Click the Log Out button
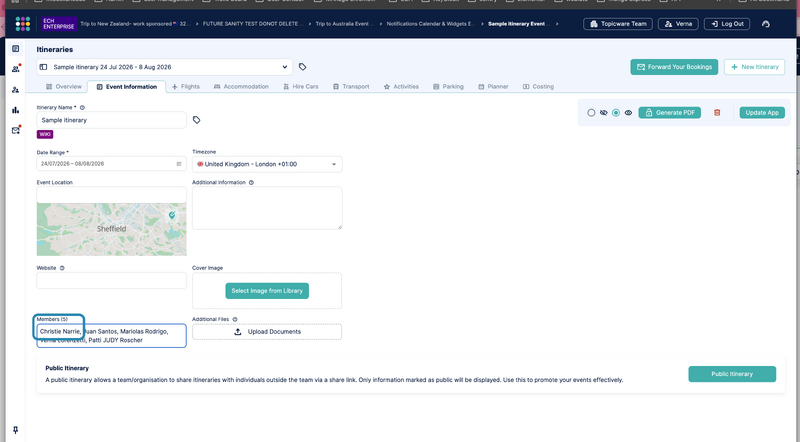This screenshot has height=442, width=800. point(727,24)
